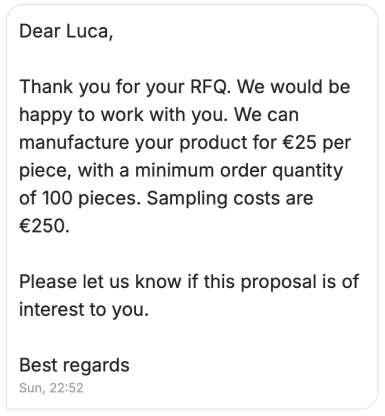Click the word 'manufacture' in the message
Viewport: 385px width, 416px height.
pyautogui.click(x=74, y=142)
